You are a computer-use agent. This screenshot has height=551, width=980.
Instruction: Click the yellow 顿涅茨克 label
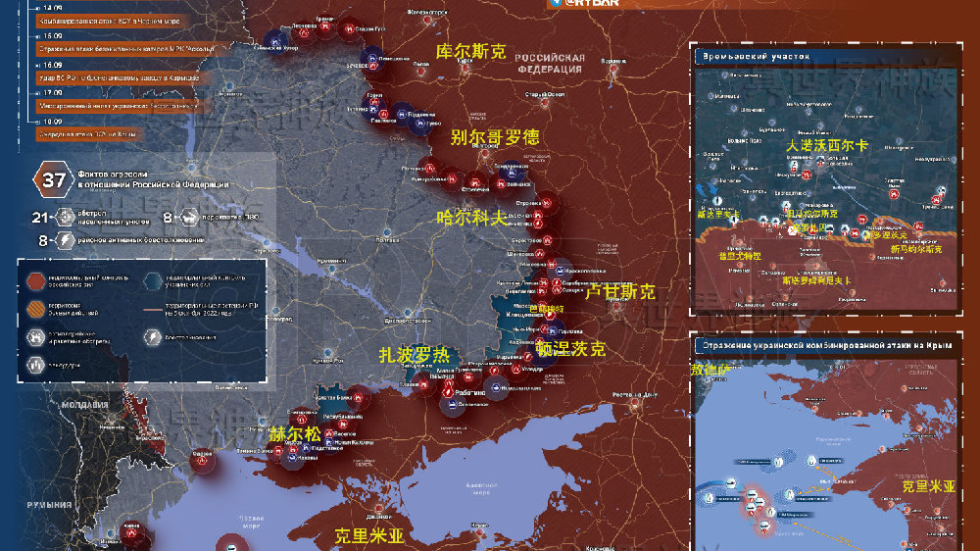tap(570, 349)
